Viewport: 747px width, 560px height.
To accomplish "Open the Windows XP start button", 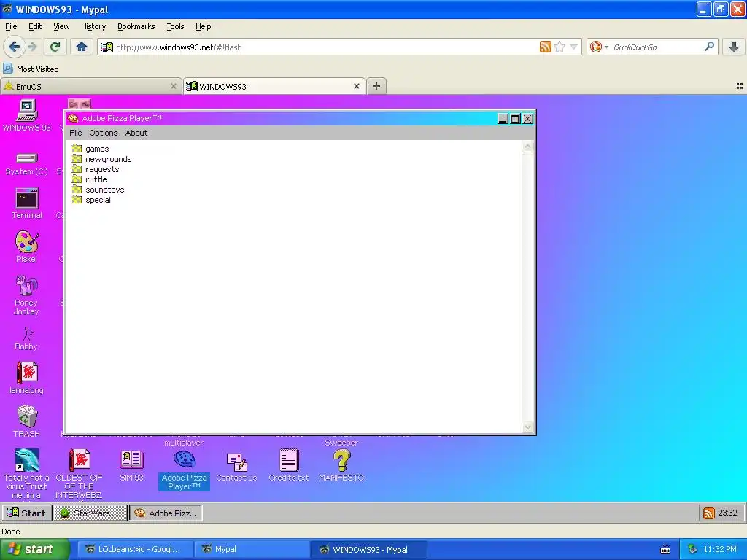I will [x=34, y=549].
